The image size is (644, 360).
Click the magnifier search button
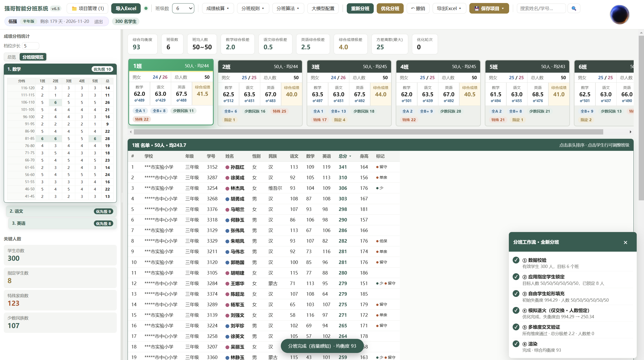point(574,8)
